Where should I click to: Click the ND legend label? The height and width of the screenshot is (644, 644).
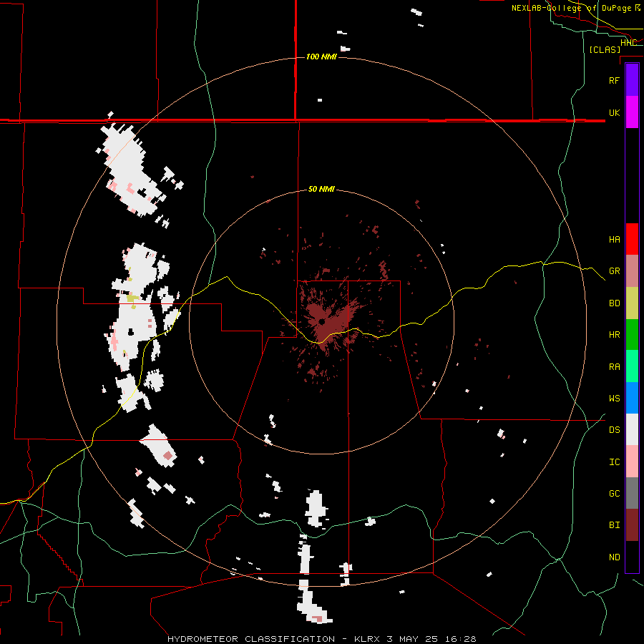[x=614, y=557]
